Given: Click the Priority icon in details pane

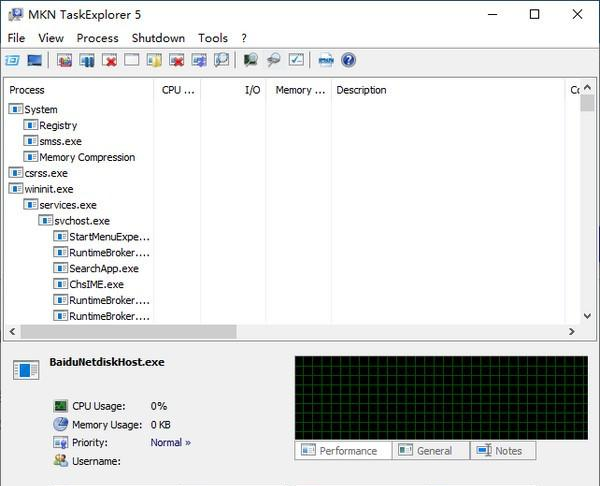Looking at the screenshot, I should 60,442.
